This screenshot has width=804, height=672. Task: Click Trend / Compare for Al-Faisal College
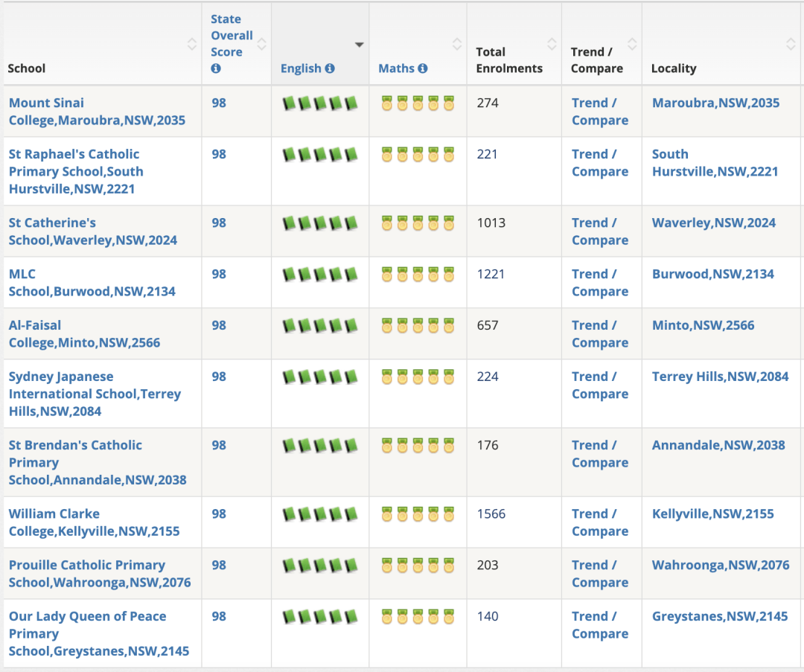pos(600,333)
